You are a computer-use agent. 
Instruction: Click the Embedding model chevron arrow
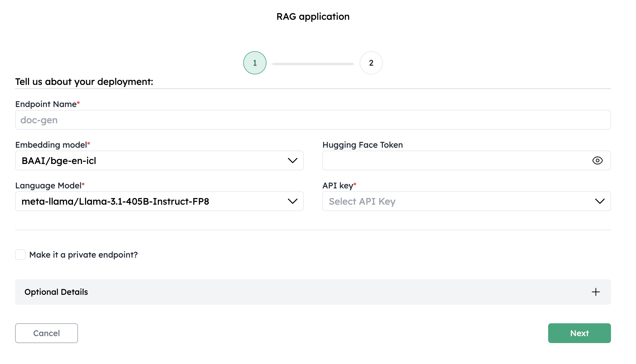coord(292,160)
